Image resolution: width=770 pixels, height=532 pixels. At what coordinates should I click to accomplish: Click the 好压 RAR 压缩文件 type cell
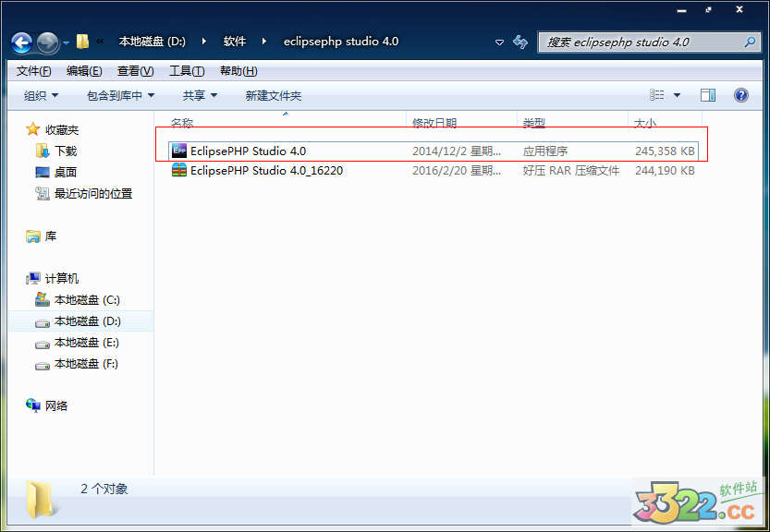(x=570, y=171)
